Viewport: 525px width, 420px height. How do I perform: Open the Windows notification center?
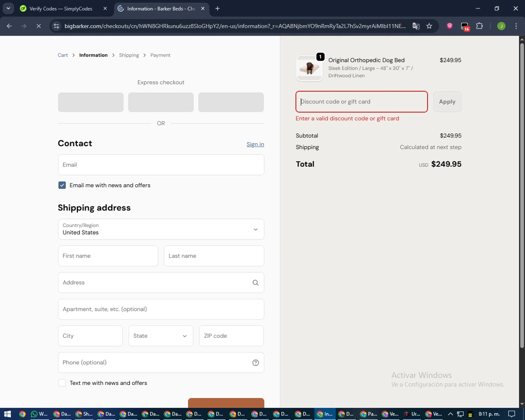pos(512,414)
